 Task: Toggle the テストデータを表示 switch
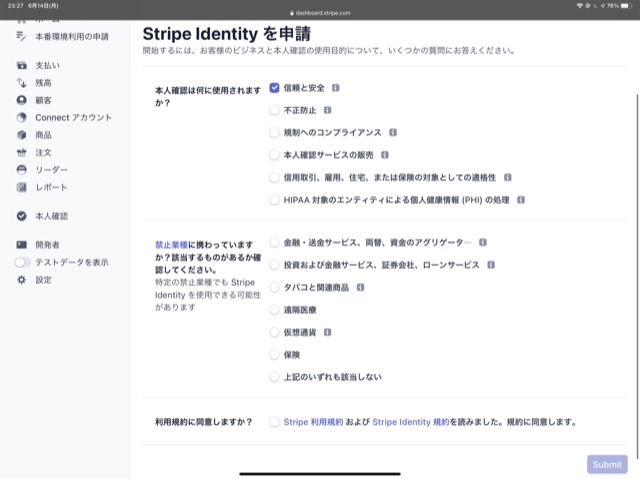(22, 262)
